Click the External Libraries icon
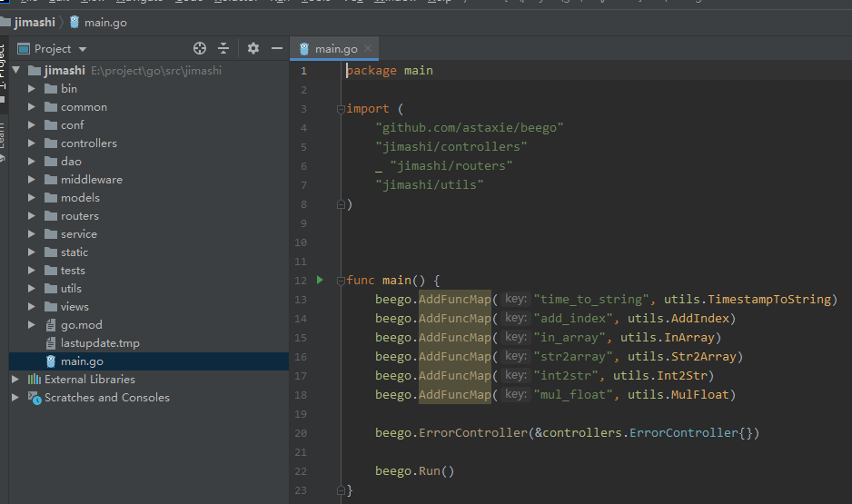The width and height of the screenshot is (852, 504). click(x=35, y=380)
